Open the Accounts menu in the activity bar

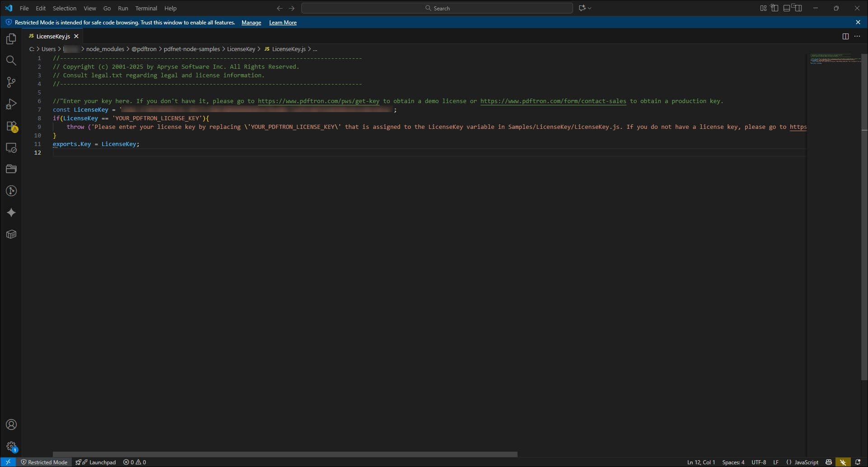[11, 424]
